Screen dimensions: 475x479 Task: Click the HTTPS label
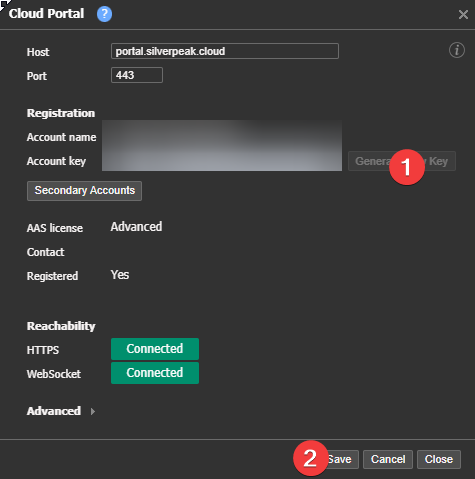click(x=43, y=350)
